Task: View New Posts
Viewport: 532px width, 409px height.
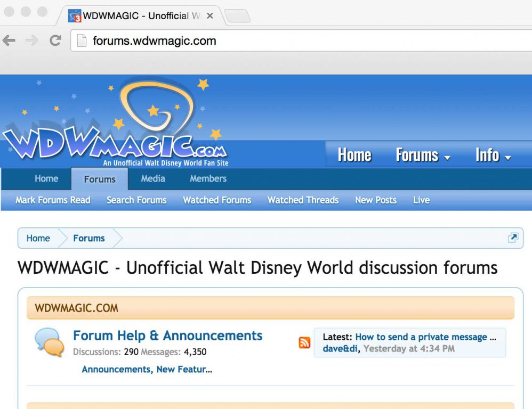Action: pyautogui.click(x=375, y=200)
